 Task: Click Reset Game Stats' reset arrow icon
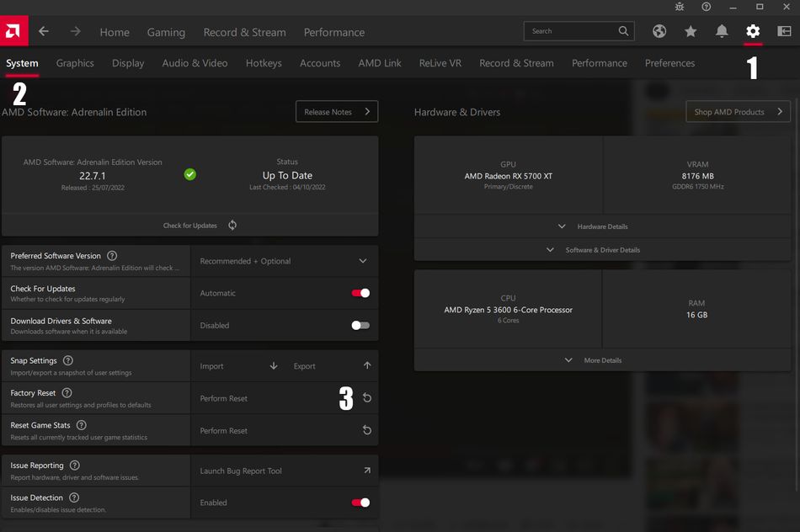(x=367, y=430)
